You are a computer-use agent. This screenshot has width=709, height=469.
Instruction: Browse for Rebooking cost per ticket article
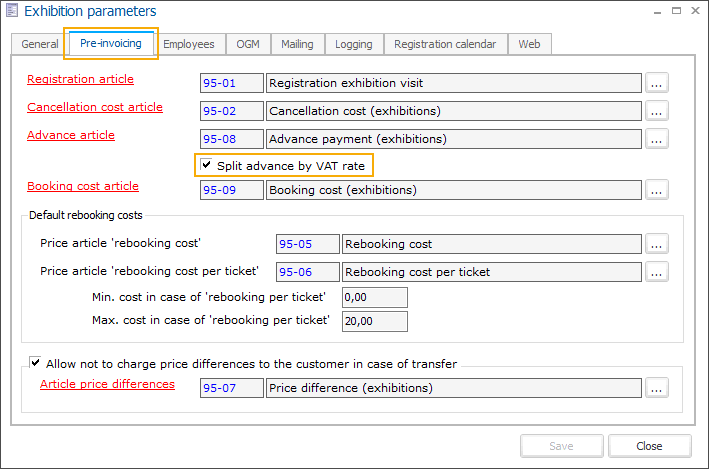656,271
